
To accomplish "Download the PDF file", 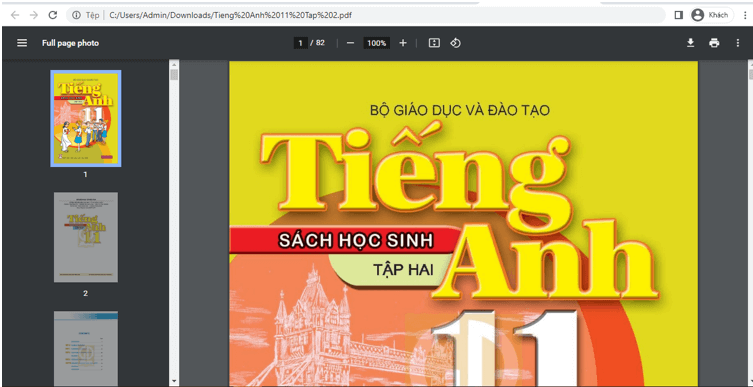I will (x=690, y=43).
